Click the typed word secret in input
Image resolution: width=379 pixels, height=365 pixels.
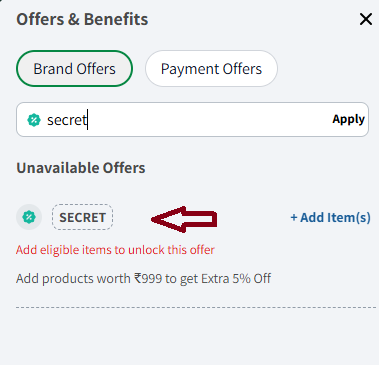(x=67, y=120)
